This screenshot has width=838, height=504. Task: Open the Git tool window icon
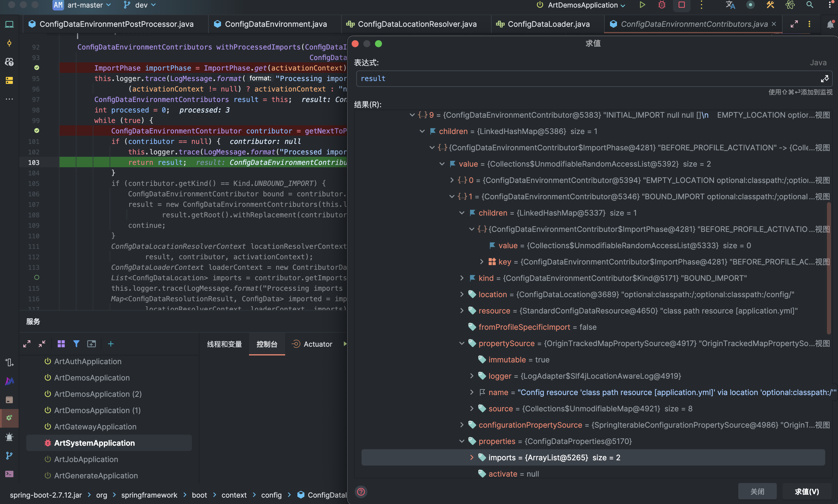tap(9, 455)
